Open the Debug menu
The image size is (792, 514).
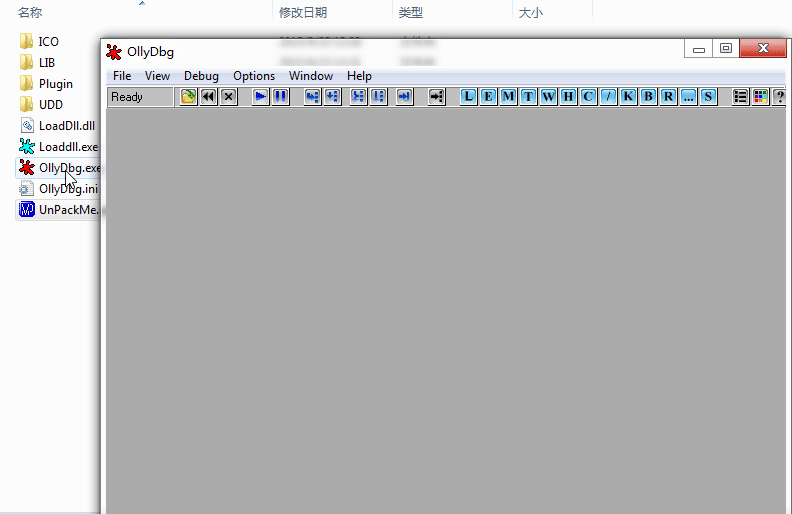201,76
